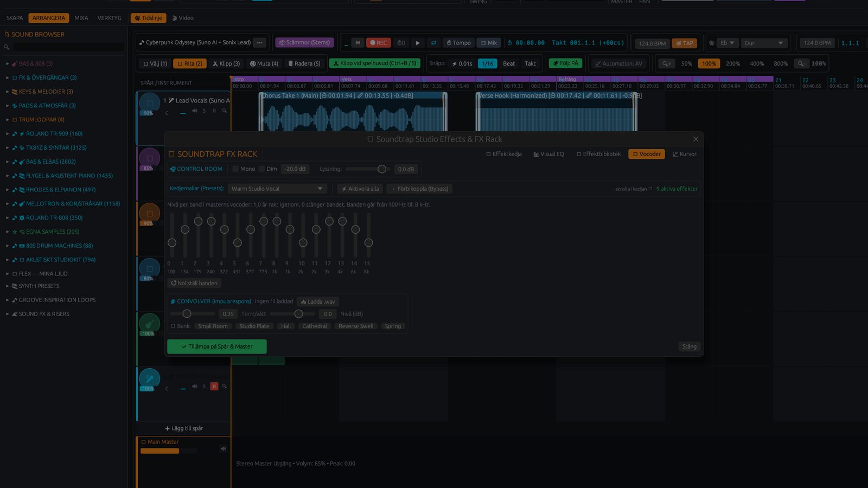Start recording with the REC button
The image size is (868, 488).
(379, 43)
